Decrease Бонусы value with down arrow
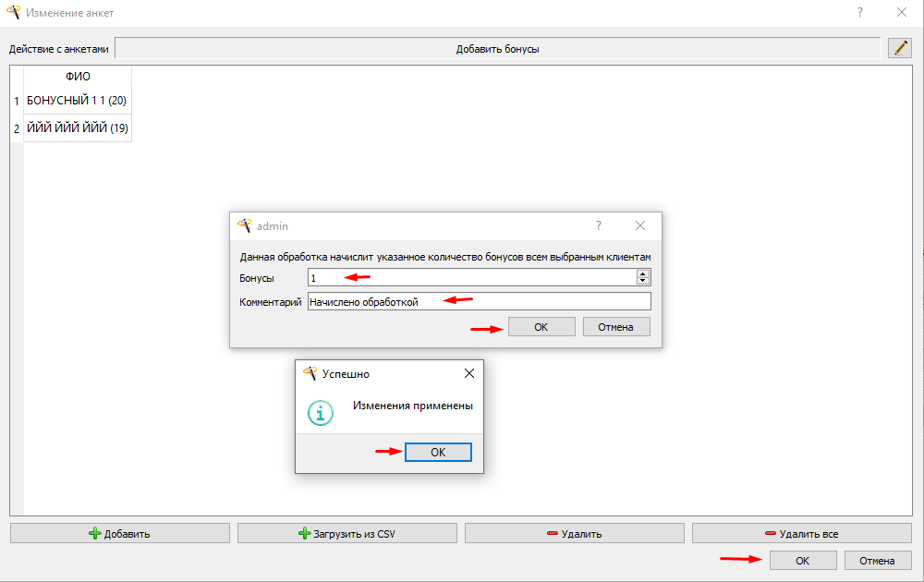 coord(643,281)
